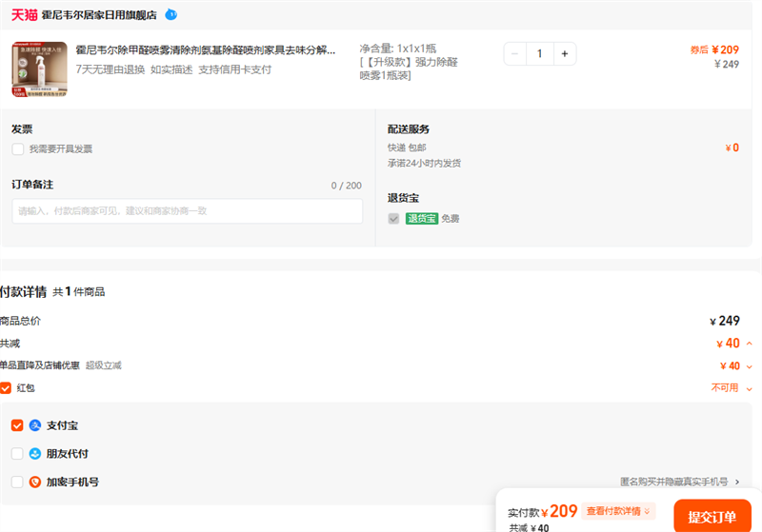Click the order remarks input field
Viewport: 762px width, 532px height.
(187, 211)
